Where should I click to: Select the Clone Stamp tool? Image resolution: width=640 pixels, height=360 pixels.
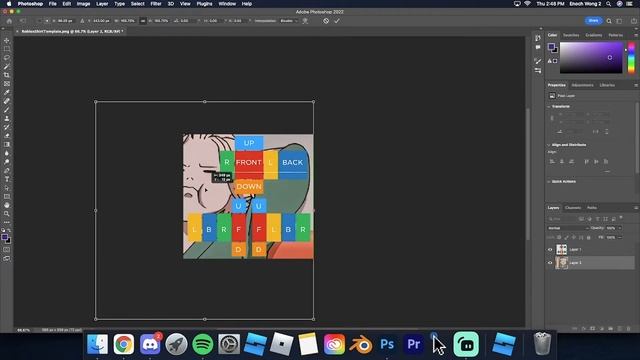click(7, 118)
